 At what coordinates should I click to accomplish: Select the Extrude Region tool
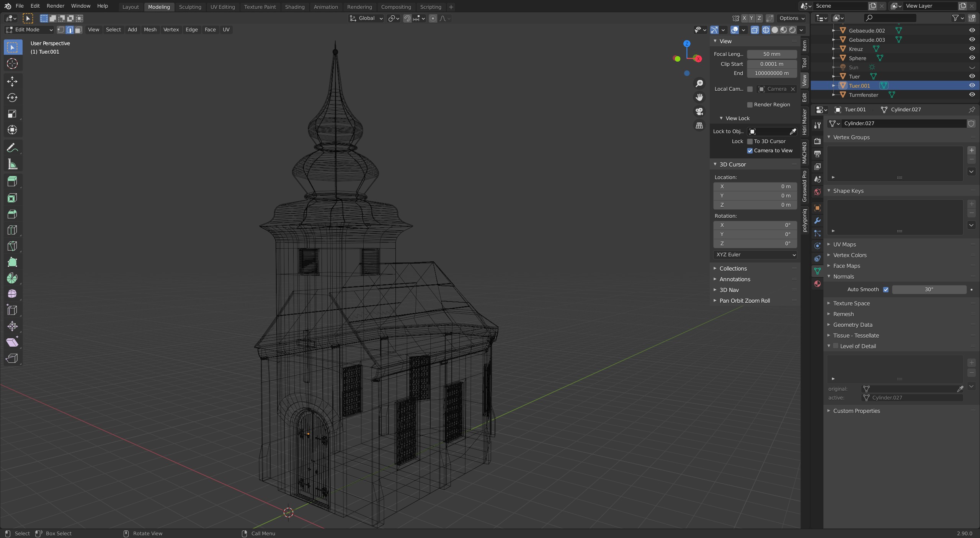point(12,181)
